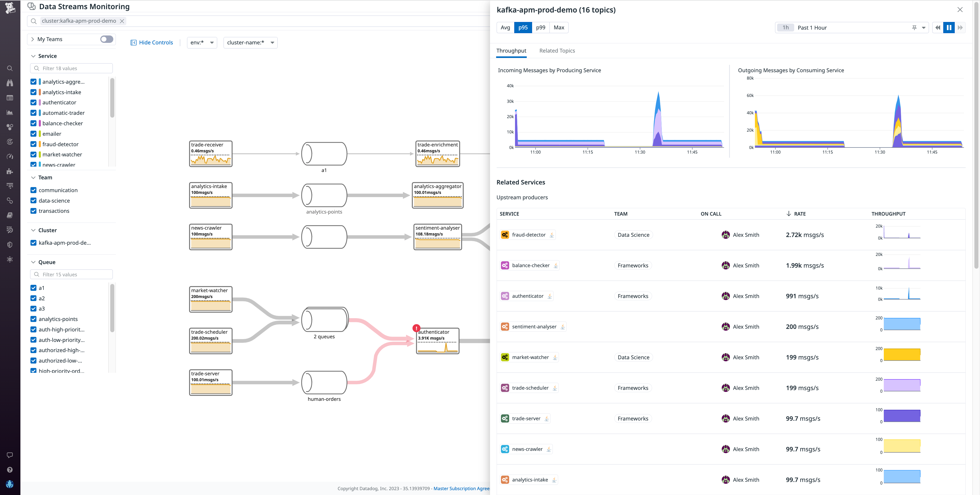Open the Search icon in the left sidebar
This screenshot has width=980, height=495.
click(x=10, y=68)
